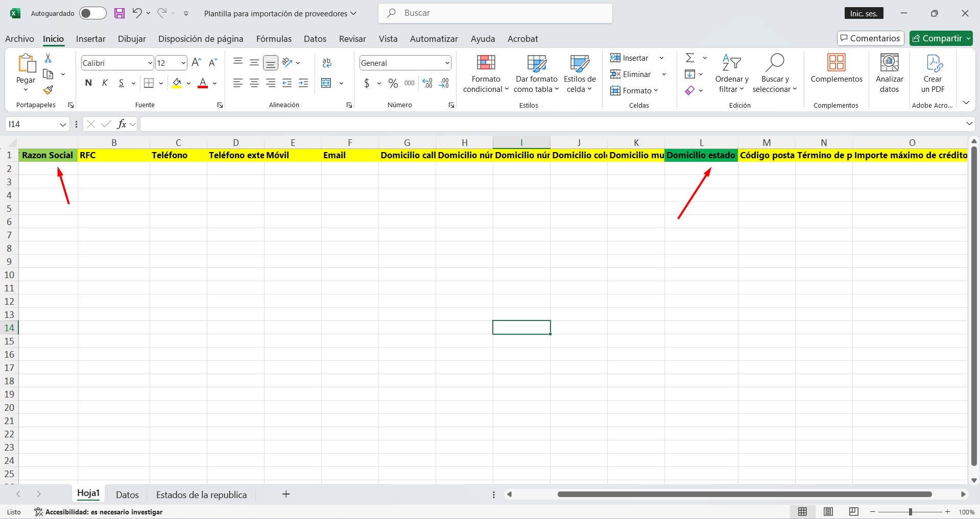980x519 pixels.
Task: Open the Fórmulas ribbon tab
Action: coord(274,39)
